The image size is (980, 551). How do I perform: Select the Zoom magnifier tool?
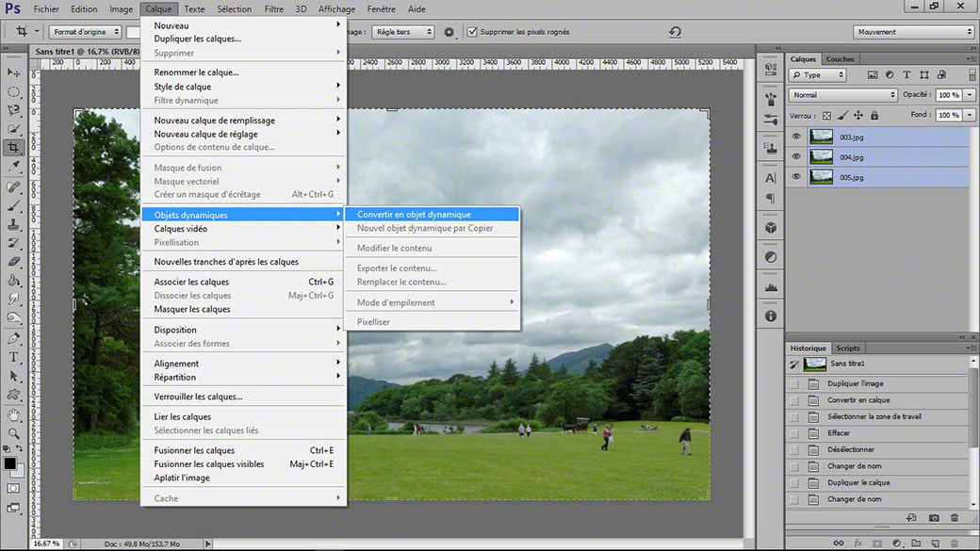[x=13, y=433]
